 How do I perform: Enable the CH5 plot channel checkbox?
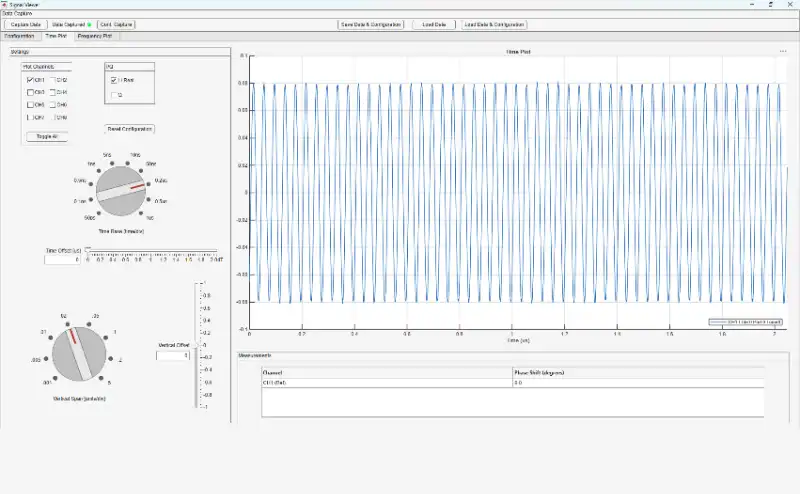tap(30, 105)
